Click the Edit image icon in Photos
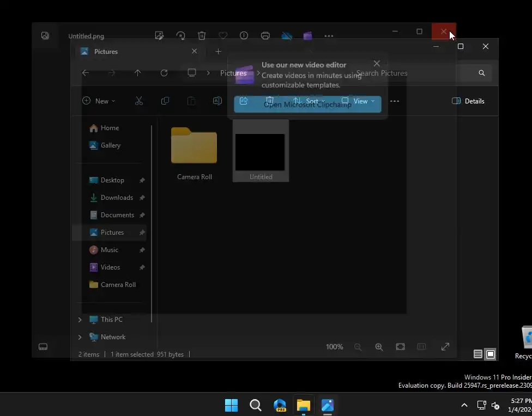Screen dimensions: 532x416 tap(159, 35)
